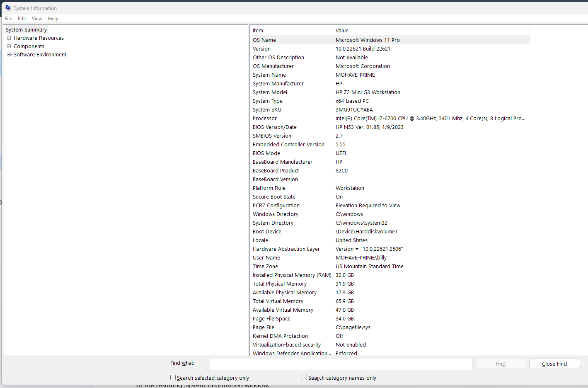Select the Hardware Abstraction Layer row
The height and width of the screenshot is (388, 588).
pyautogui.click(x=390, y=249)
